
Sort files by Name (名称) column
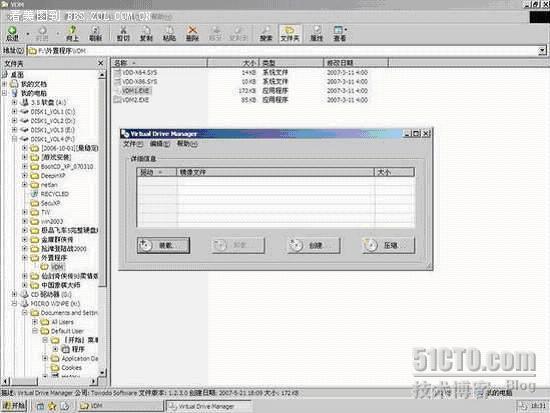pyautogui.click(x=160, y=63)
